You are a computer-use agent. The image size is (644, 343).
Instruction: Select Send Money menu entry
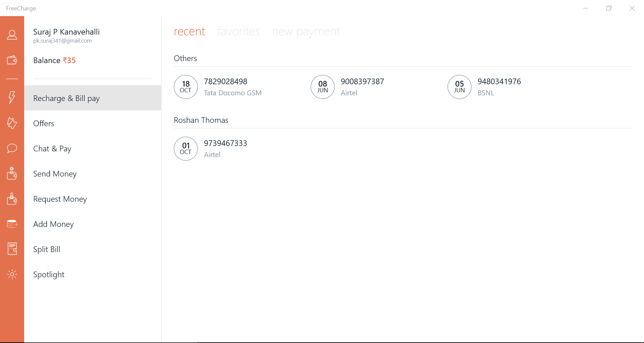[93, 174]
